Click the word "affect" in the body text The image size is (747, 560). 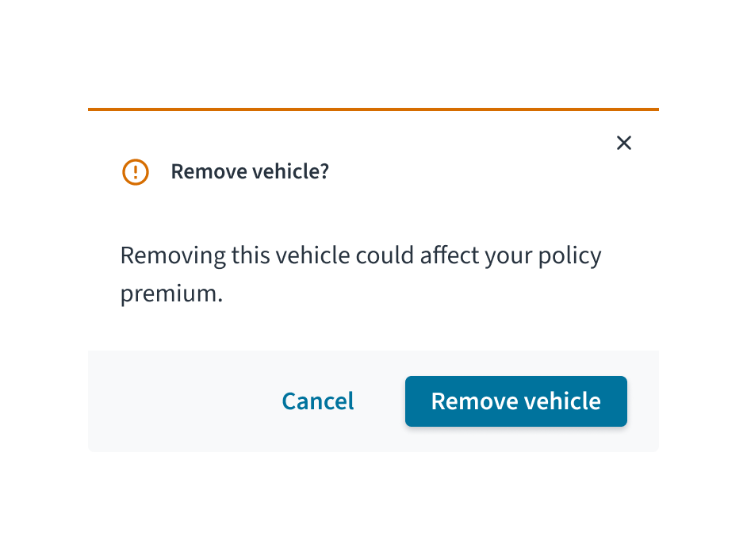pos(450,255)
